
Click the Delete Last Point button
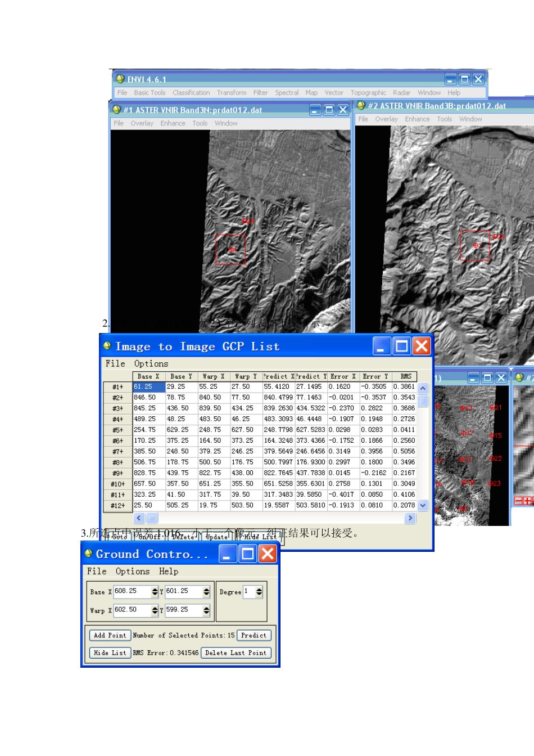click(236, 653)
